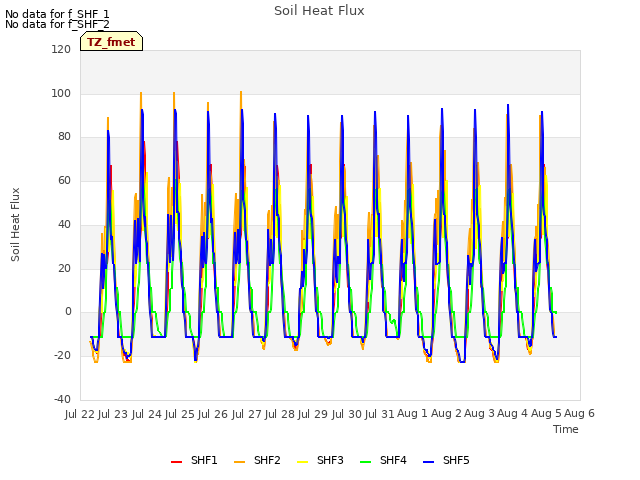The image size is (640, 480).
Task: Select the SHF3 legend label
Action: coord(330,460)
